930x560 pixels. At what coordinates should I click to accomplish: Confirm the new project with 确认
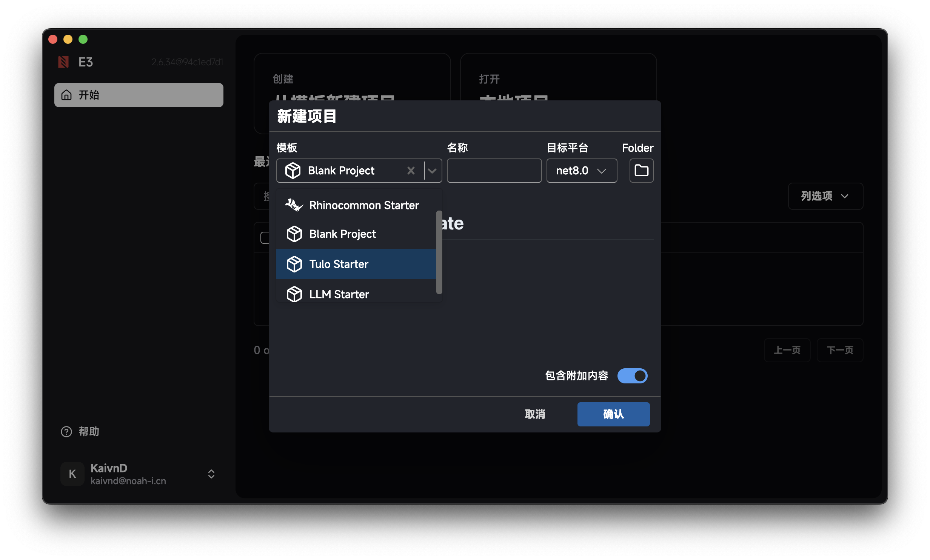(613, 414)
